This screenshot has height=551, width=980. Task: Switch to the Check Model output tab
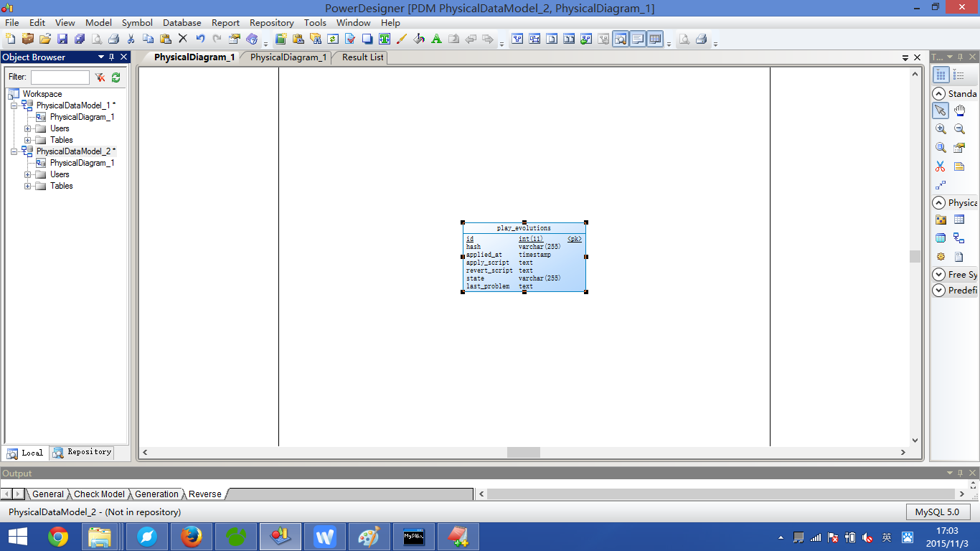(x=99, y=494)
